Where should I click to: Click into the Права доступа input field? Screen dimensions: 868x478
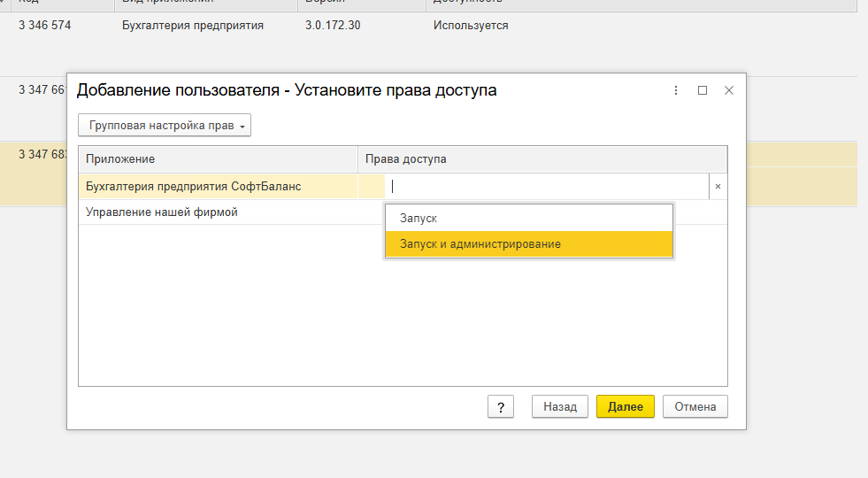click(547, 187)
